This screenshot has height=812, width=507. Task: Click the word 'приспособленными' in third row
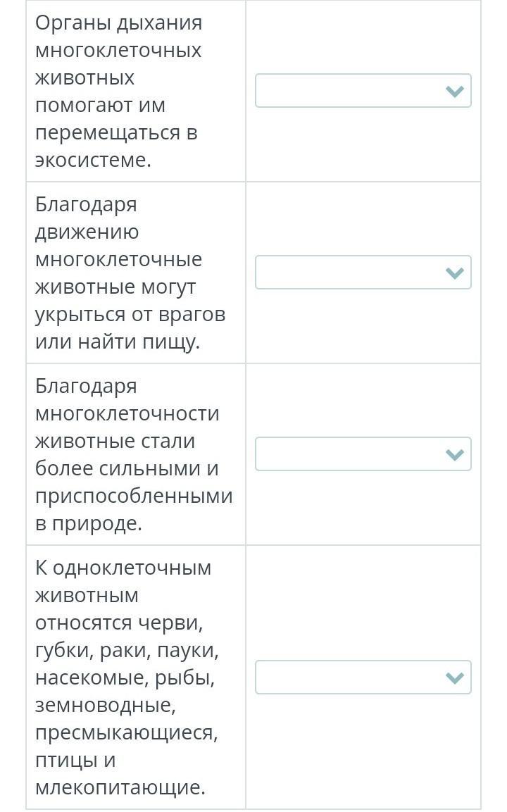coord(134,496)
